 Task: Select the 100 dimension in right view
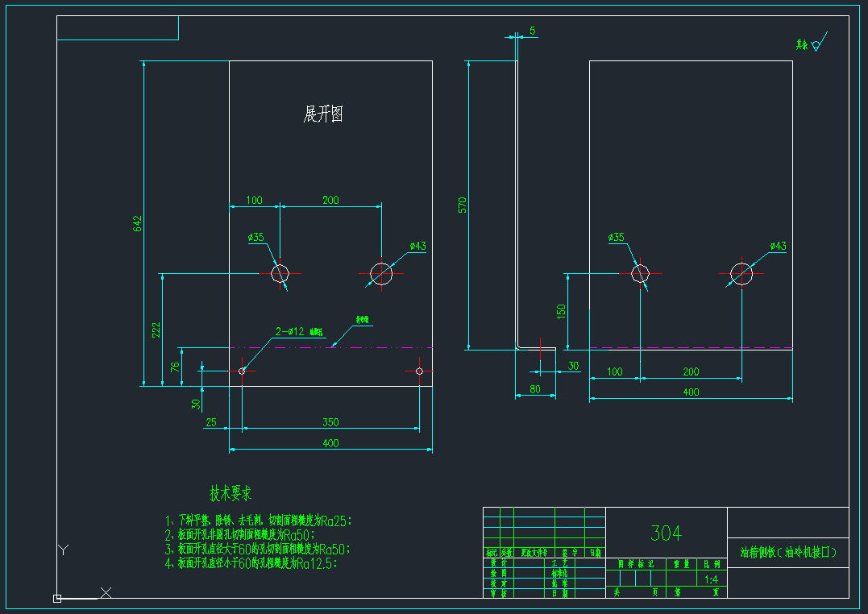(x=614, y=371)
